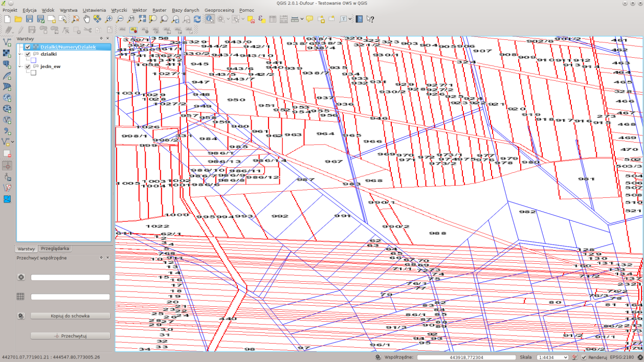The image size is (644, 362).
Task: Click Add Delimited Text Layer comma icon
Action: point(7,131)
